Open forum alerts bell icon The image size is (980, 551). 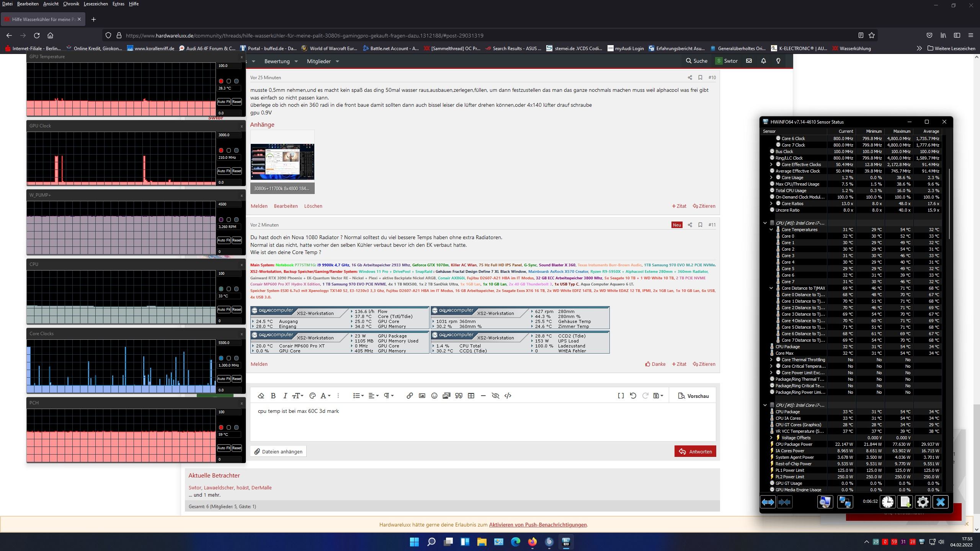pos(763,61)
